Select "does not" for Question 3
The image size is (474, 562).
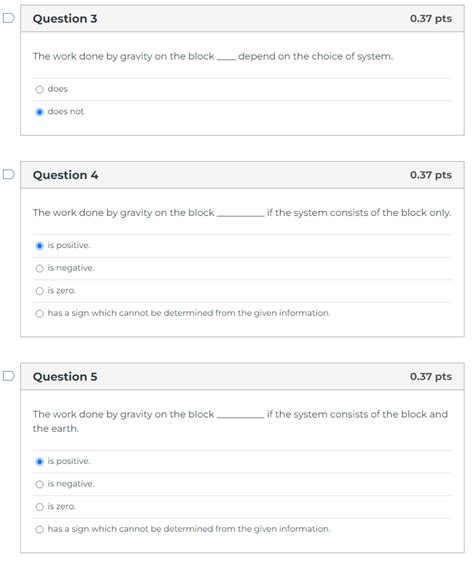[x=39, y=112]
